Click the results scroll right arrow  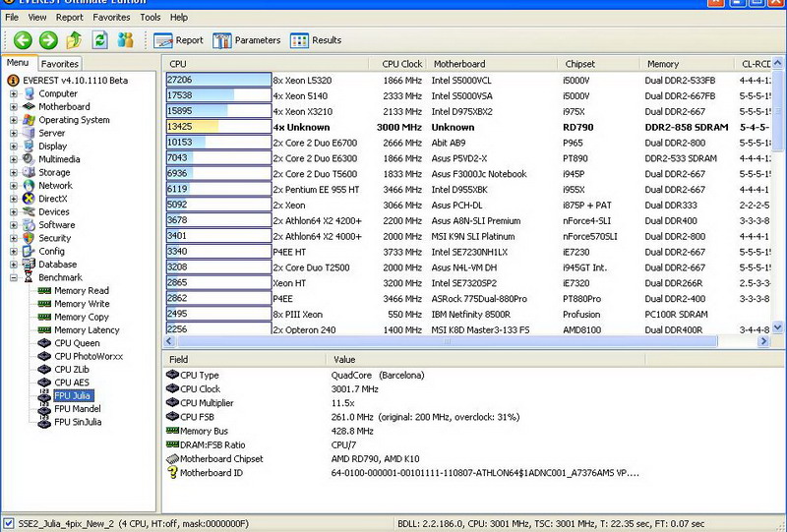click(763, 341)
